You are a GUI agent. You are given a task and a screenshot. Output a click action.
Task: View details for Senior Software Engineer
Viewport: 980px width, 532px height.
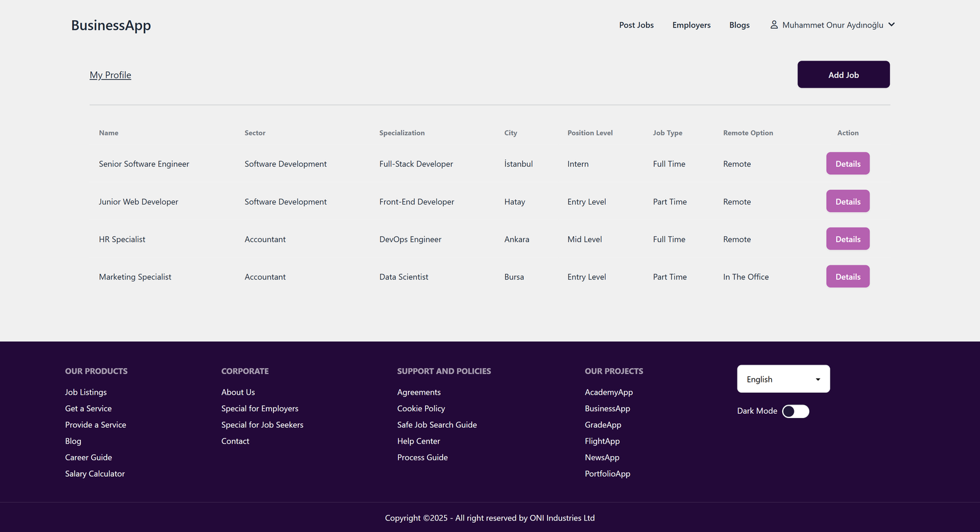848,164
